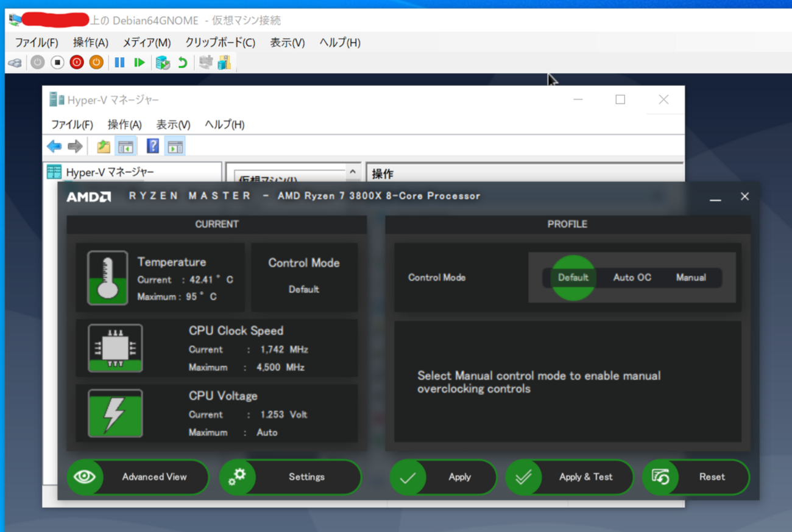Click the 操作 pane header in Hyper-V Manager

pyautogui.click(x=383, y=174)
